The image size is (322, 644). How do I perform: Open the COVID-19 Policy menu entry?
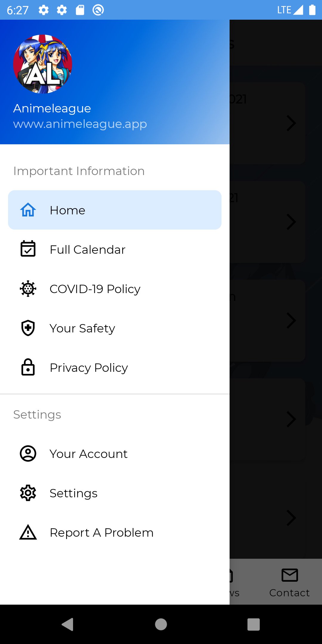pos(95,289)
